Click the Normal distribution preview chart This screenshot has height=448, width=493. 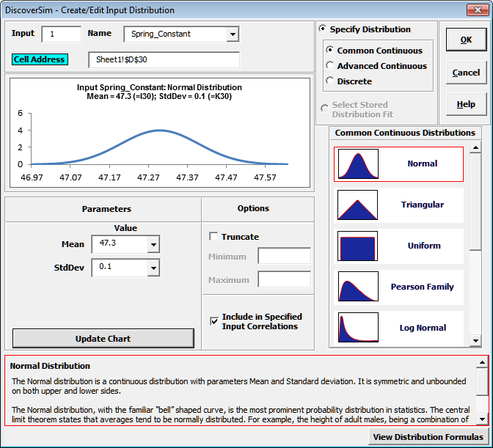160,133
